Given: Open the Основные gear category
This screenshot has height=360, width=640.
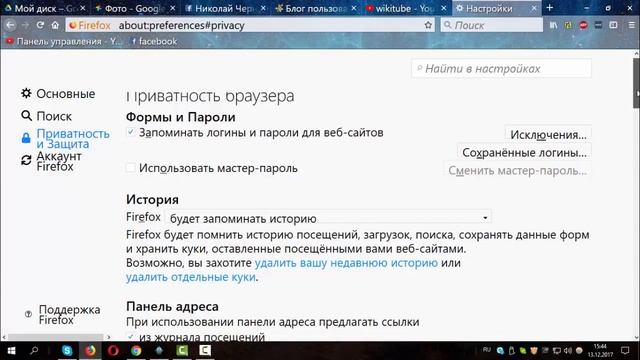Looking at the screenshot, I should [58, 93].
